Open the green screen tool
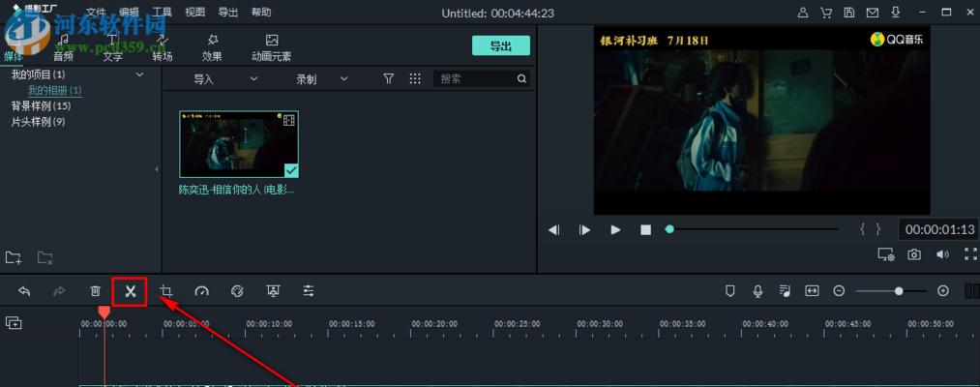This screenshot has width=980, height=387. point(273,291)
